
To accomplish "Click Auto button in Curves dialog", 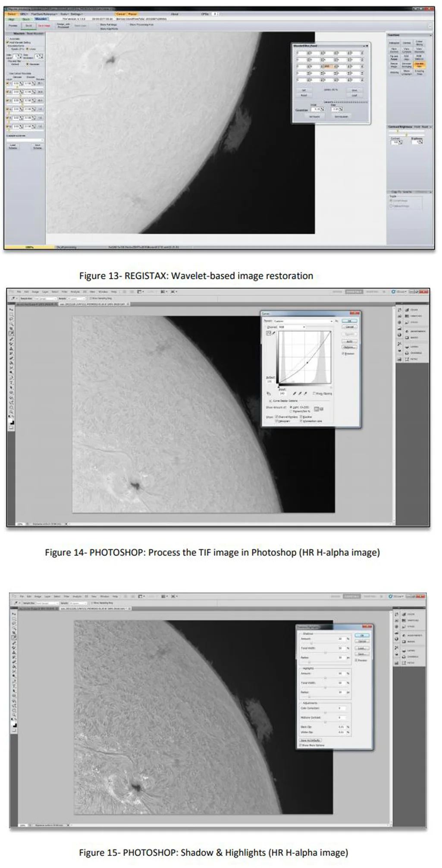I will pyautogui.click(x=349, y=342).
